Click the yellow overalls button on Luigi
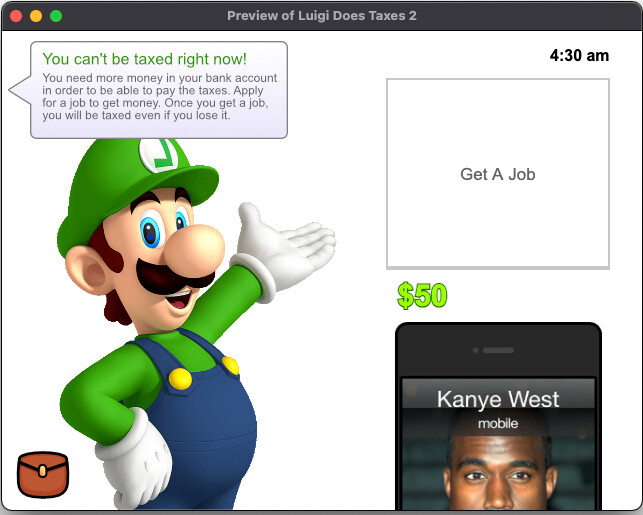The height and width of the screenshot is (515, 643). (180, 378)
